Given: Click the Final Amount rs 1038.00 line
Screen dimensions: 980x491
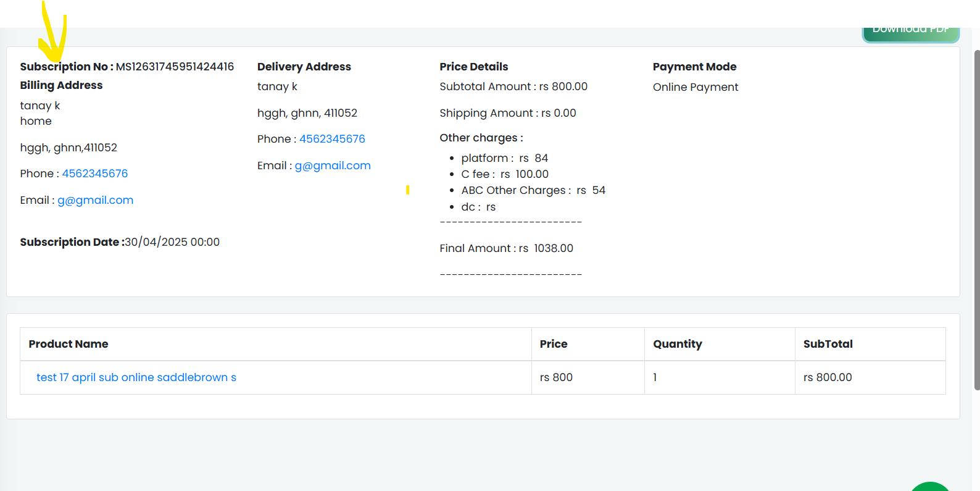Looking at the screenshot, I should (507, 248).
